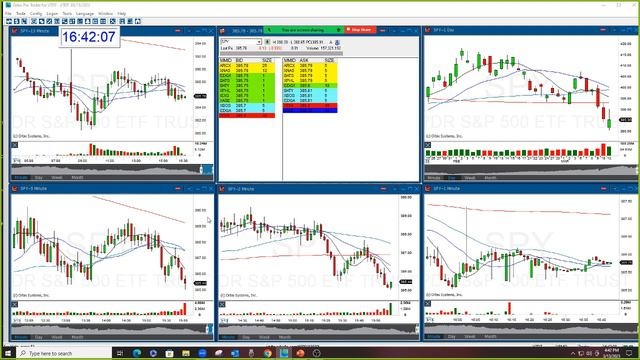Click the last icon in the main toolbar

pos(138,21)
